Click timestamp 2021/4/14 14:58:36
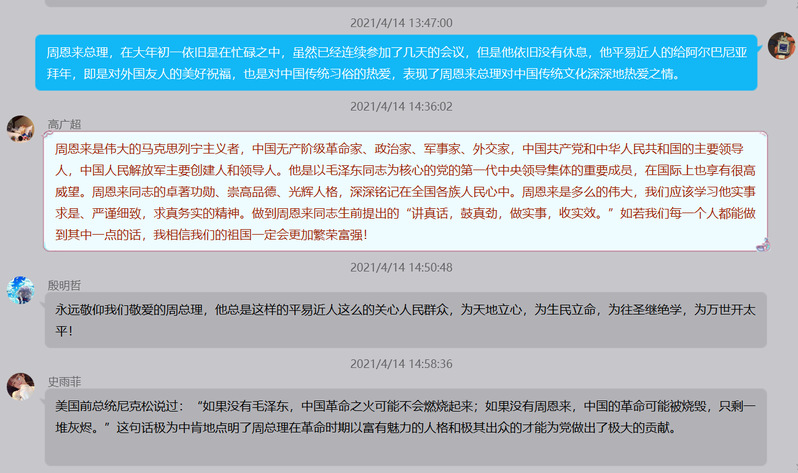This screenshot has height=473, width=798. click(x=401, y=363)
